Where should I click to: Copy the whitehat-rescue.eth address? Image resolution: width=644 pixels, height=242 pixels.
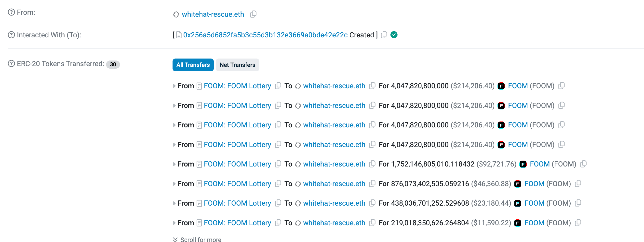click(x=253, y=14)
